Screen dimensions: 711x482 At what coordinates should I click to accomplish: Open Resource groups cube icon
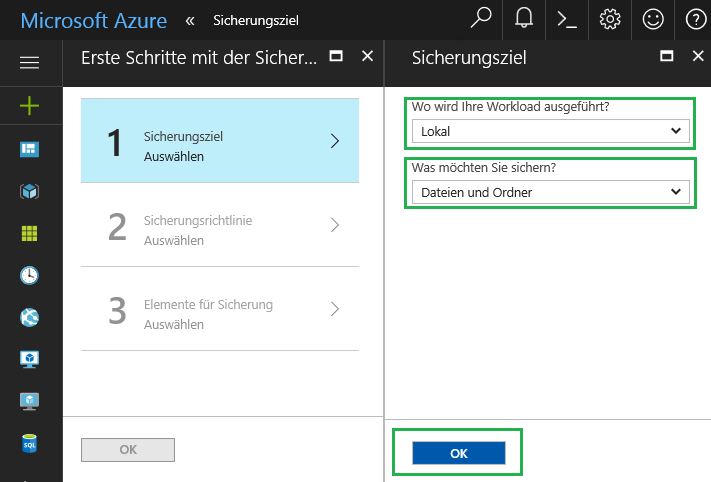29,191
